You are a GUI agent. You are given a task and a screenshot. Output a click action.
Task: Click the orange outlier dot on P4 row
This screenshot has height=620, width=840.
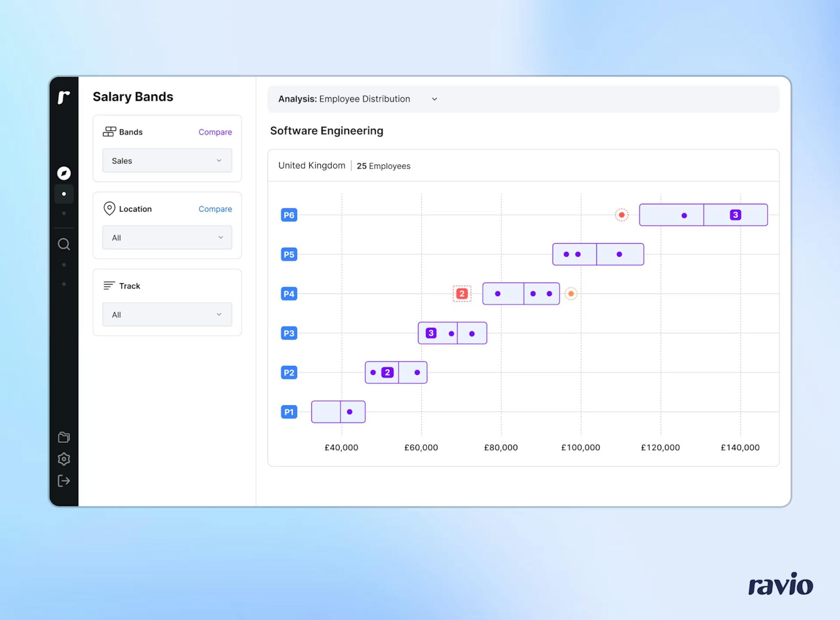[x=571, y=294]
